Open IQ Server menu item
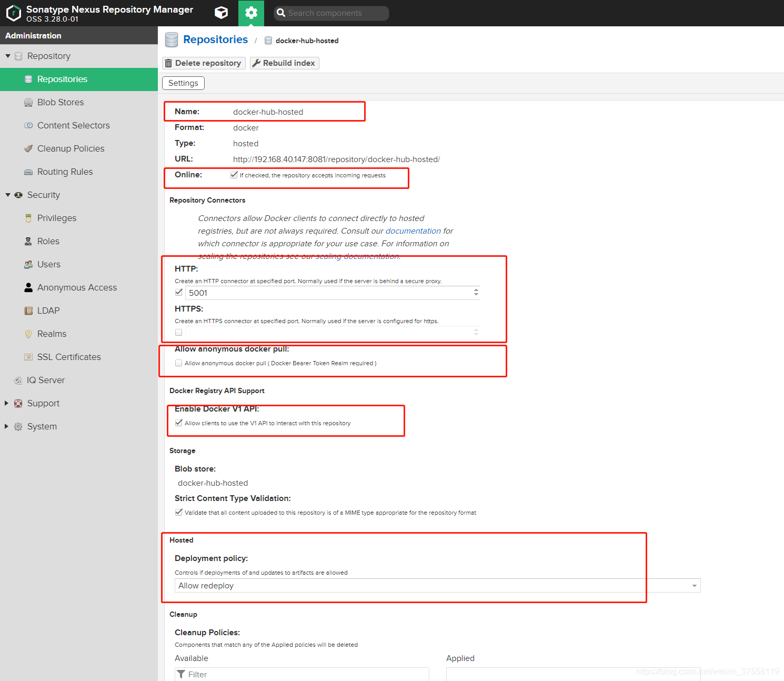Screen dimensions: 784x681 tap(79, 380)
